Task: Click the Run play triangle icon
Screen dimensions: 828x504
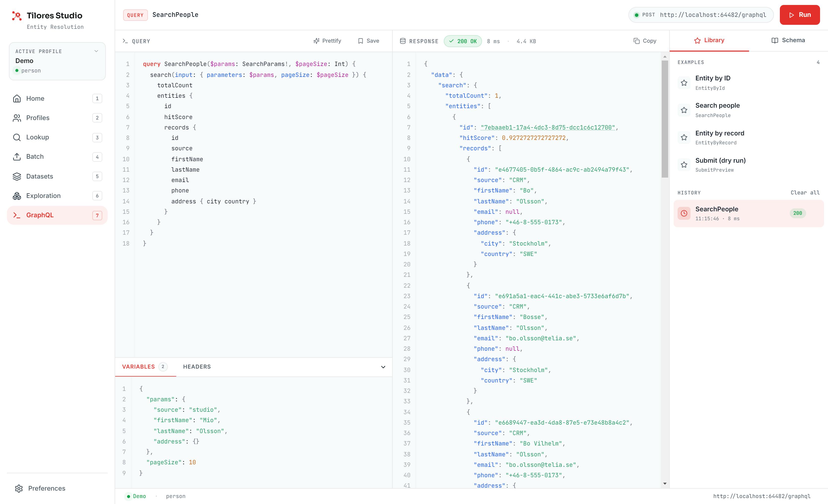Action: [792, 15]
